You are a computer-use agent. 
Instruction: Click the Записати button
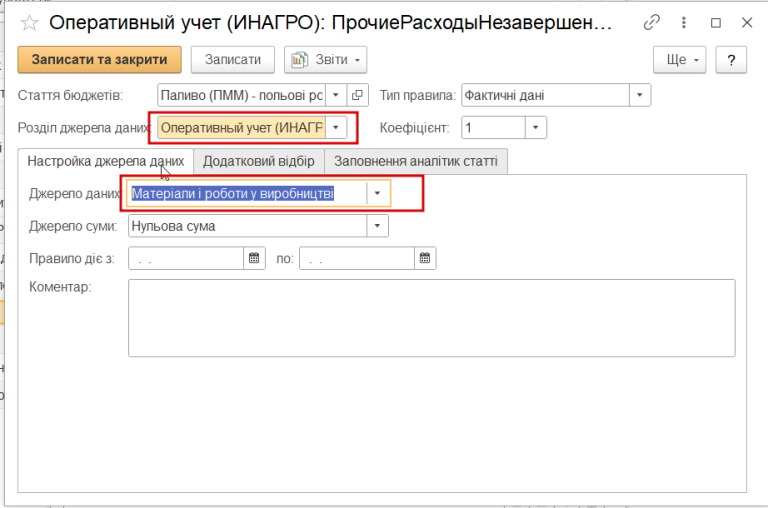pos(233,60)
